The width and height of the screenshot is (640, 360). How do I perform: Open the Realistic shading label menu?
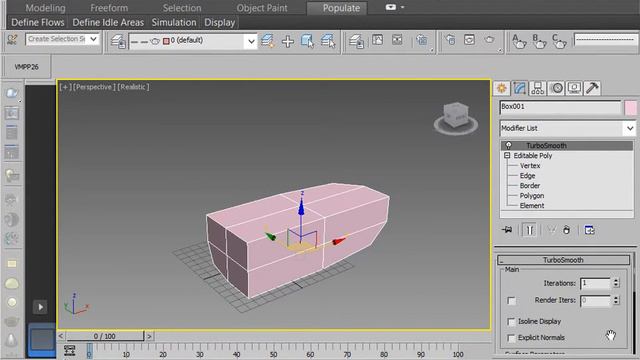point(133,87)
